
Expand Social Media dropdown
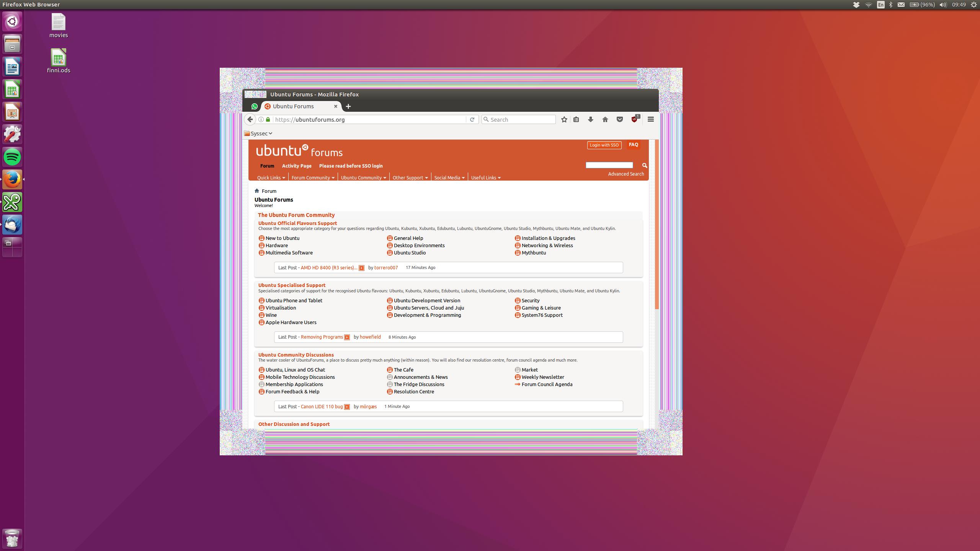[x=449, y=178]
